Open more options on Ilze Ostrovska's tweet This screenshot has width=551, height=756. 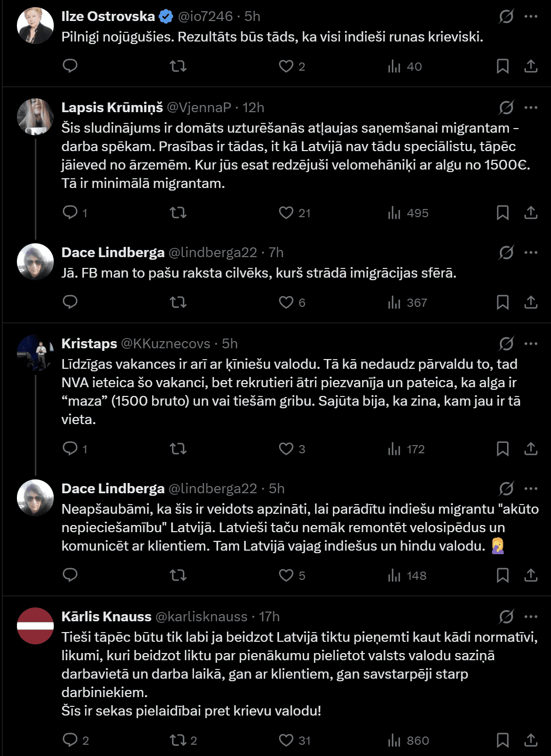click(531, 16)
